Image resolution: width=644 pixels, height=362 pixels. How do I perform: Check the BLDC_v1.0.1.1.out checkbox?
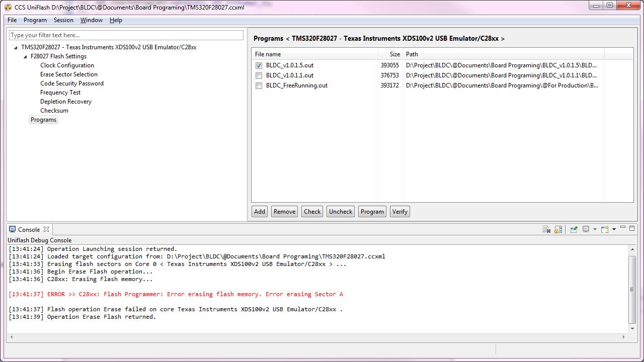(x=259, y=75)
